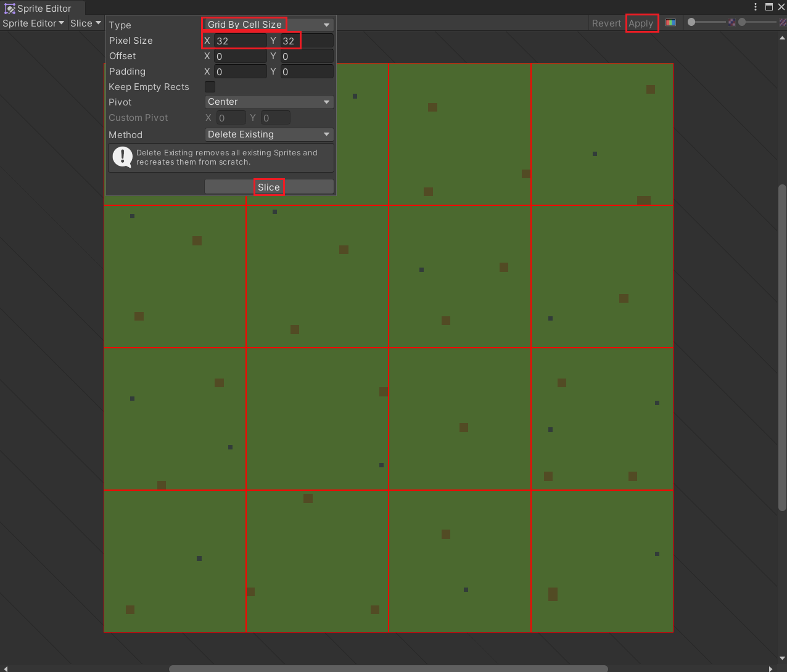Click the 'Keep Empty Rects' label

pos(149,87)
